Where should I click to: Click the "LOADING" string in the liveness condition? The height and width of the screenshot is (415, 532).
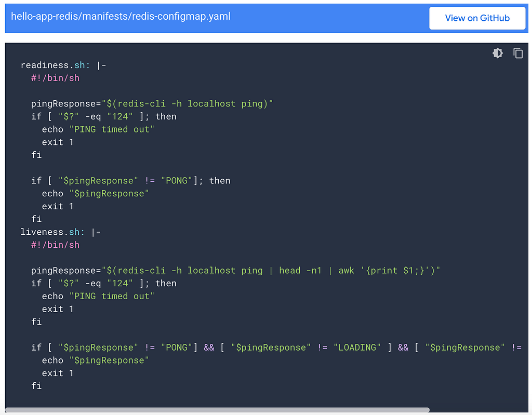coord(357,347)
